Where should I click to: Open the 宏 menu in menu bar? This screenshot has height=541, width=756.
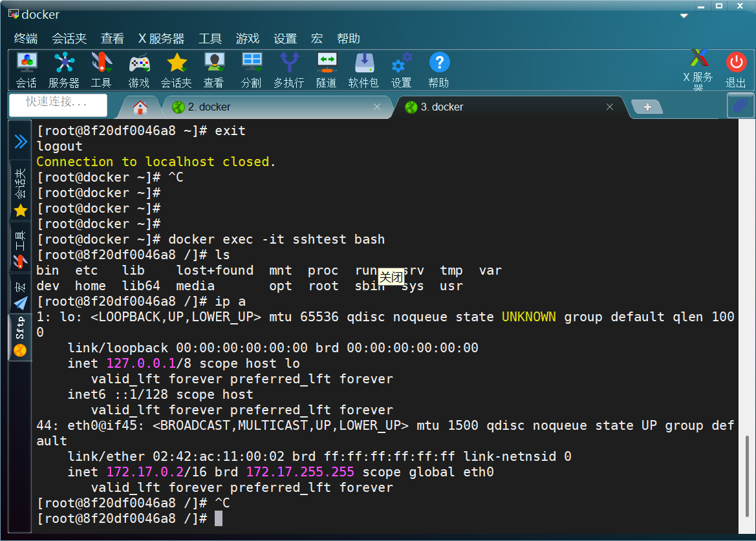point(317,39)
